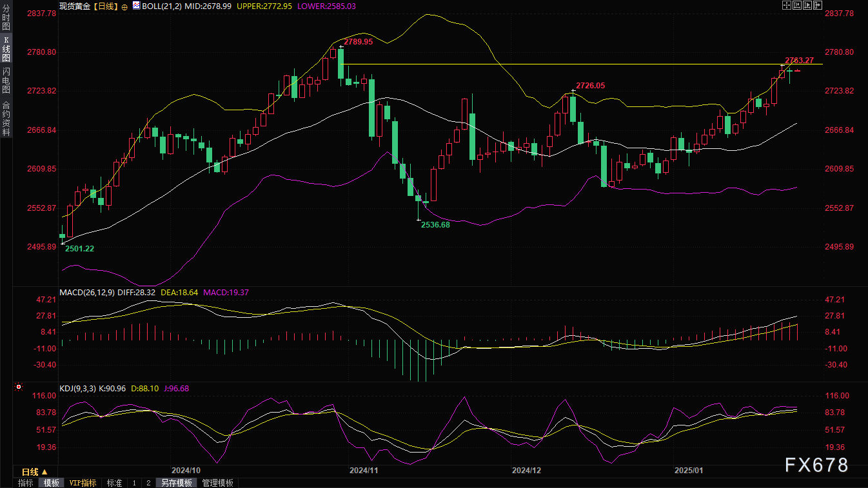
Task: Click the crosshair cursor icon at top right
Action: [785, 6]
